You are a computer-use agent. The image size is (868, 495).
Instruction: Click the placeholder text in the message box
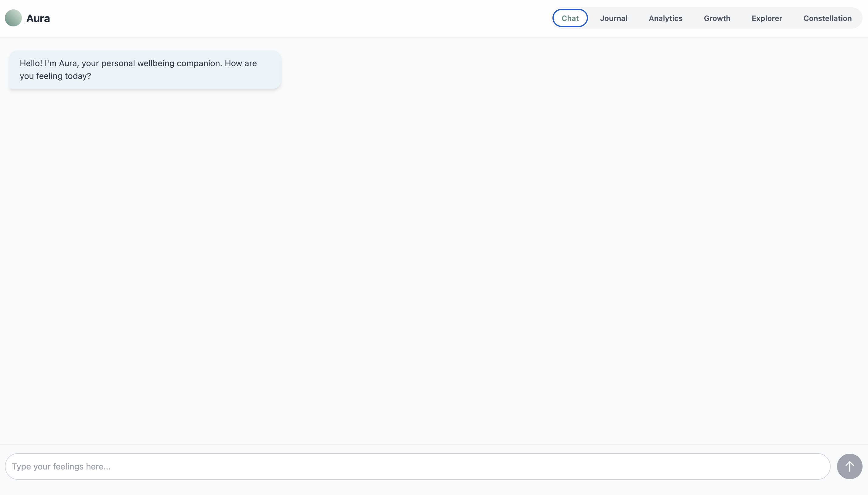coord(61,466)
